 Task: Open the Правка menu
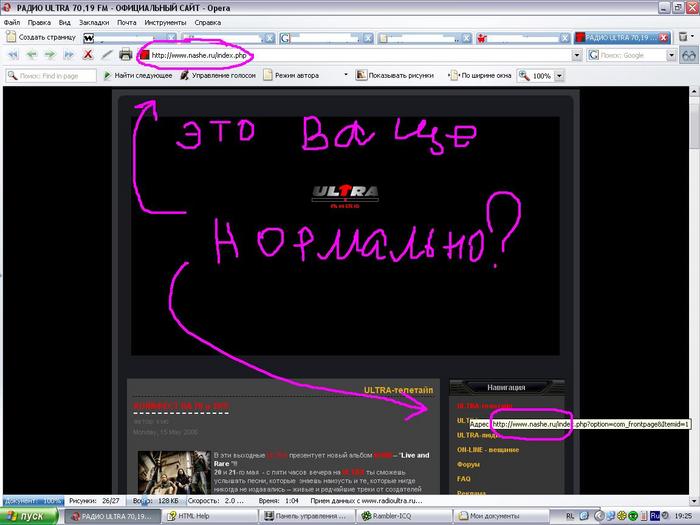pos(39,22)
